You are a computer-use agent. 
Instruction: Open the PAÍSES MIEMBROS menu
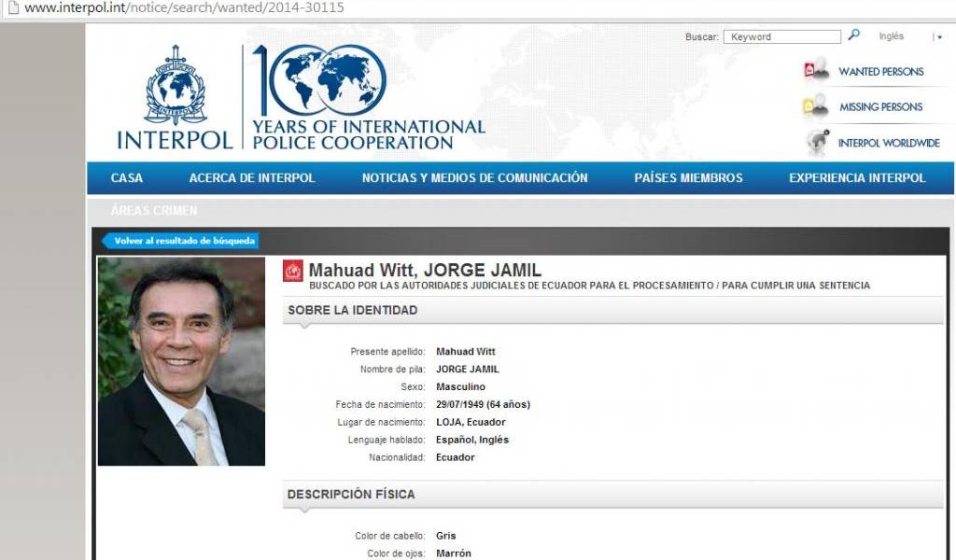click(x=688, y=177)
